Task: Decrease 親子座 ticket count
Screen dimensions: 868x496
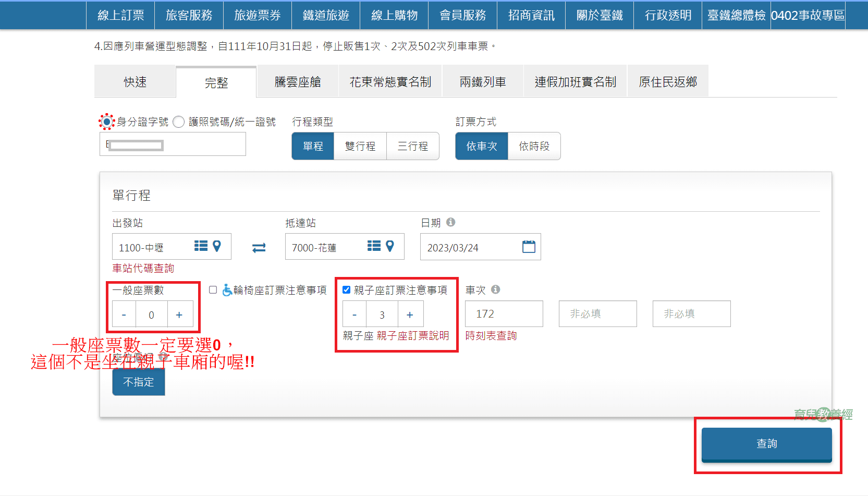Action: [x=354, y=314]
